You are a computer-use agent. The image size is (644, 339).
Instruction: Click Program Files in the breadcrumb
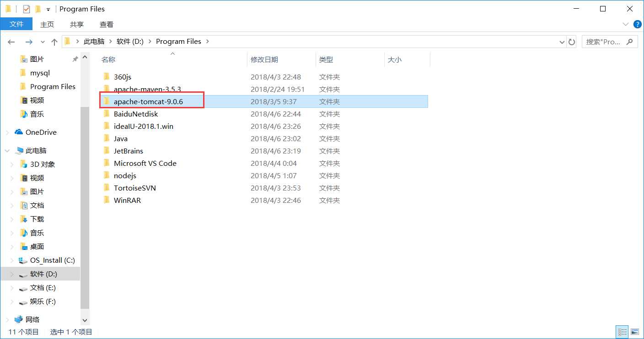[178, 42]
